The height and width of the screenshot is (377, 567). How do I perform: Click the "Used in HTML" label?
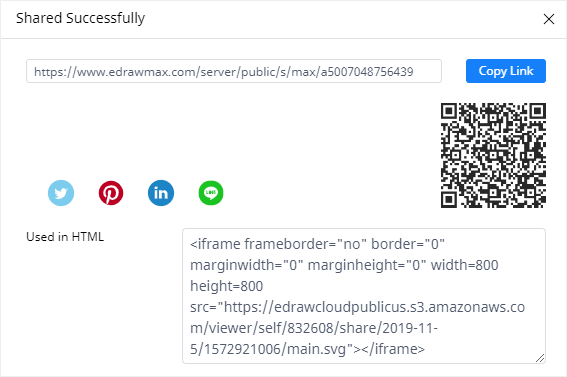tap(65, 237)
